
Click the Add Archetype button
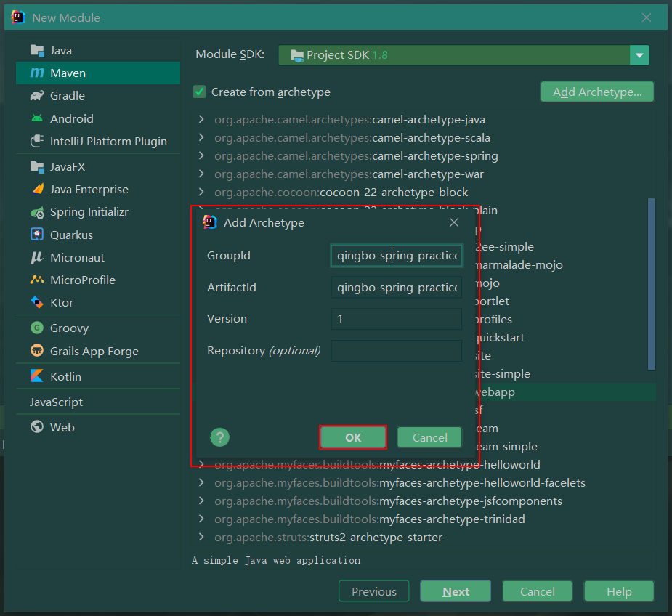tap(596, 92)
